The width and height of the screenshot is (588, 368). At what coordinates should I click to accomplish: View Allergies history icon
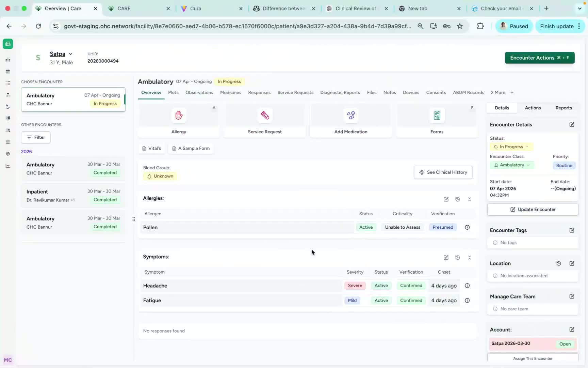tap(458, 199)
